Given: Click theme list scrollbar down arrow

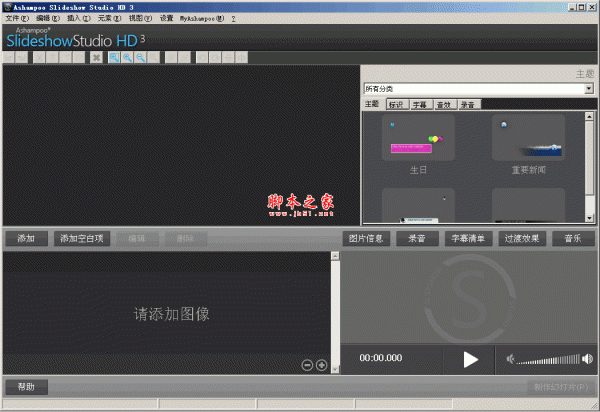Looking at the screenshot, I should click(589, 218).
